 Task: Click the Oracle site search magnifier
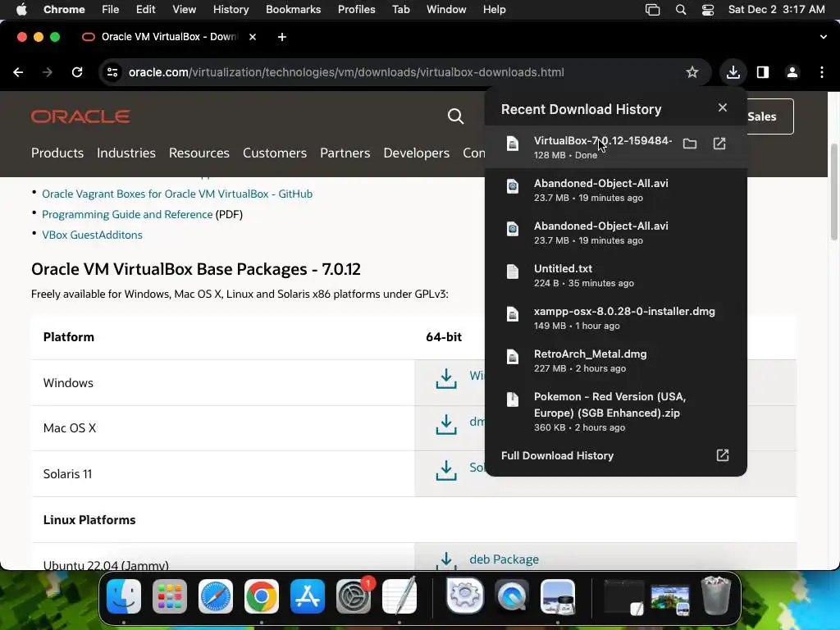[x=455, y=116]
